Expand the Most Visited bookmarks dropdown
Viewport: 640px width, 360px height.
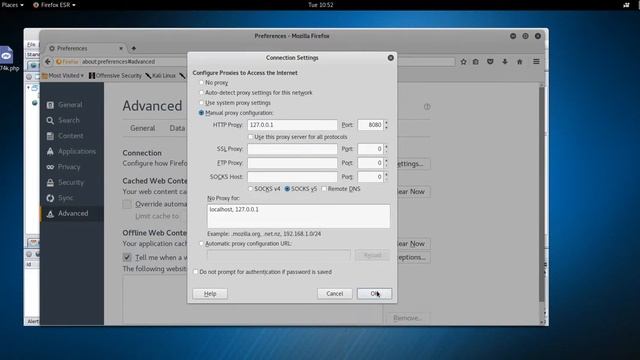(63, 76)
